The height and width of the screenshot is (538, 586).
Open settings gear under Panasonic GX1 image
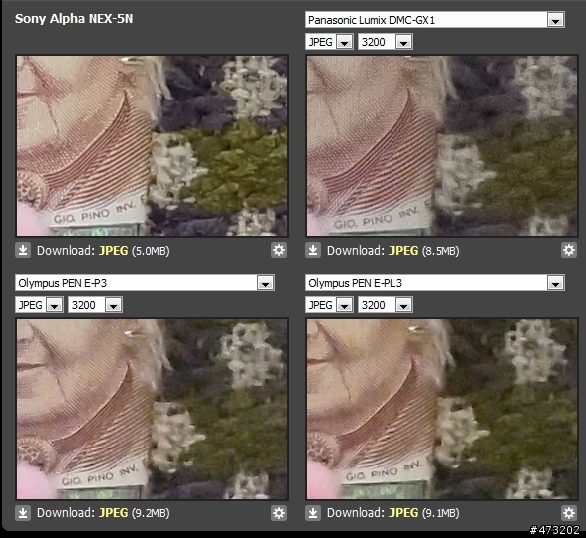569,250
